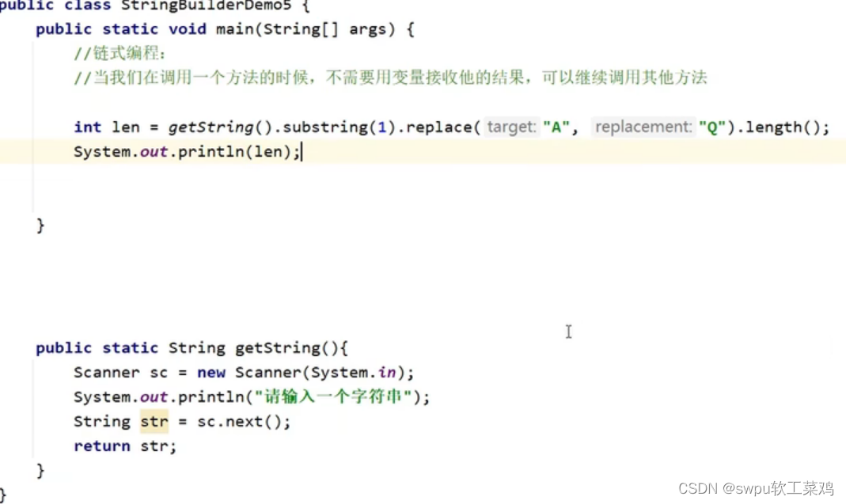Click the long comment about calling methods
Screen dimensions: 846x504
(390, 78)
